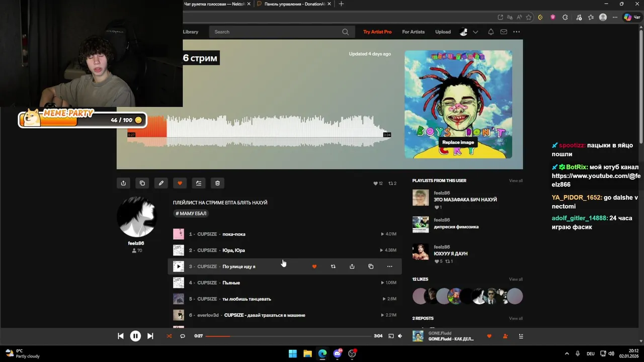Open playlist дипресия фимозика
The height and width of the screenshot is (362, 644).
(456, 227)
